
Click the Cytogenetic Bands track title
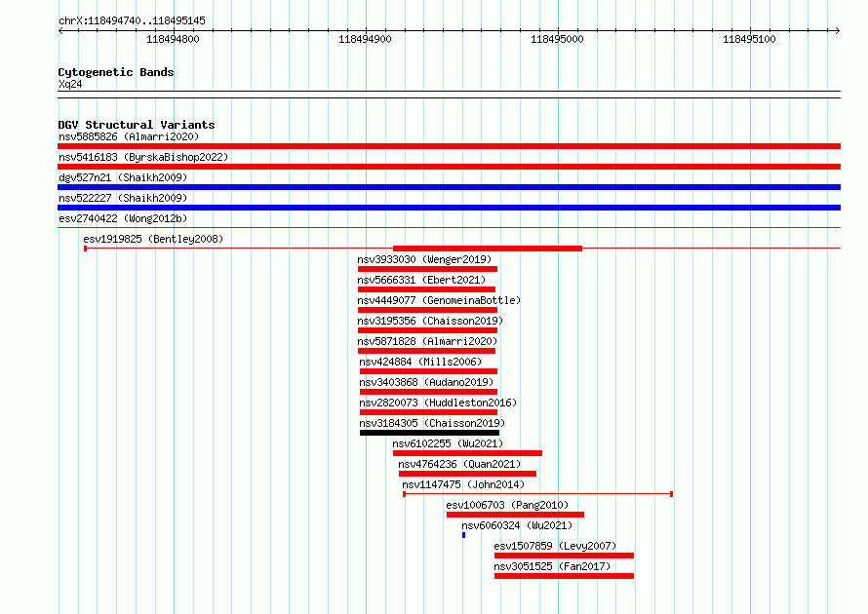click(116, 72)
